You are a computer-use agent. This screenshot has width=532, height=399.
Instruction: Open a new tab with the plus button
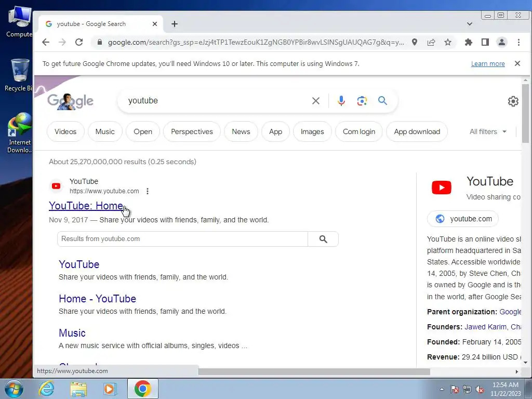point(175,24)
